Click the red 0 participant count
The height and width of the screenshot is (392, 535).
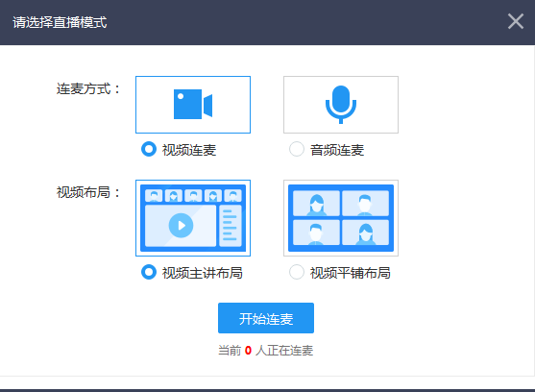tap(248, 351)
